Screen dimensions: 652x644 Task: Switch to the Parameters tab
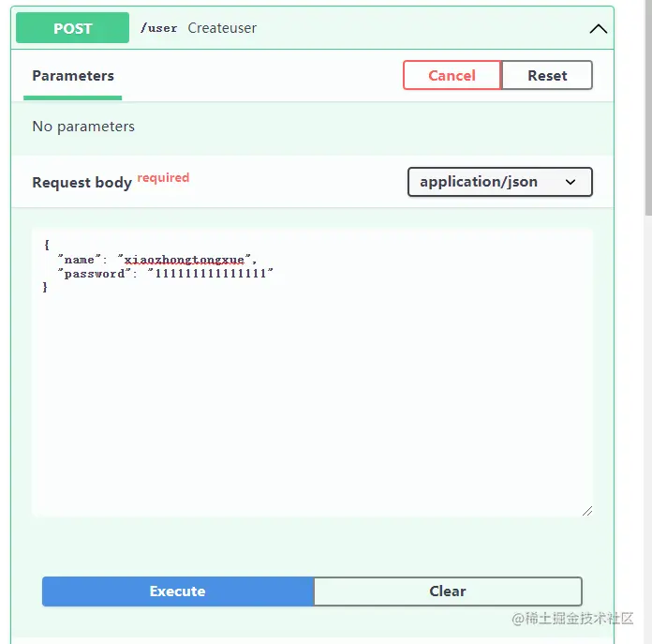tap(73, 76)
